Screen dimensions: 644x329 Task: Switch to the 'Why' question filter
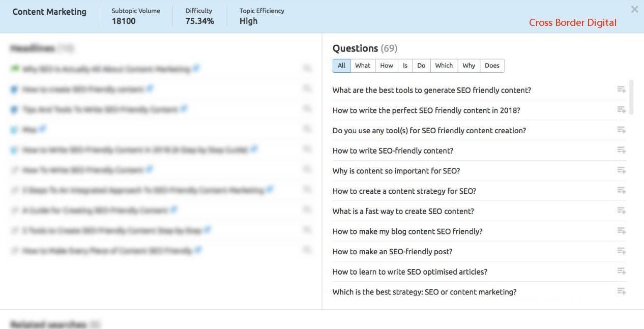tap(469, 66)
